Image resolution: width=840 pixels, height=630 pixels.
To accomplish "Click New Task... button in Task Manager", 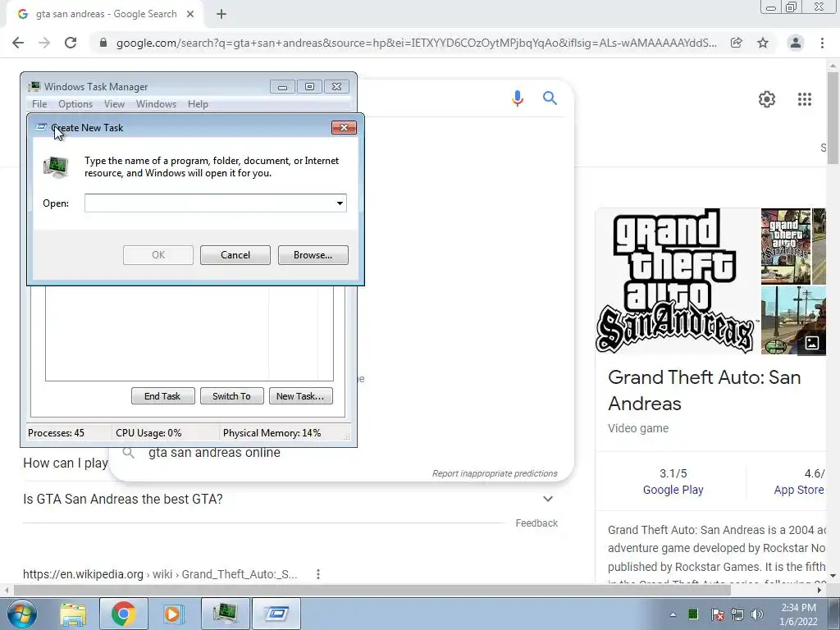I will 300,396.
